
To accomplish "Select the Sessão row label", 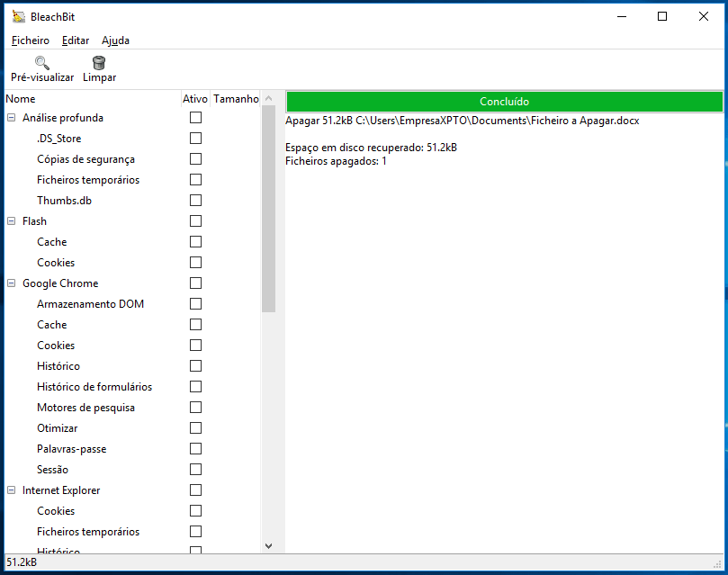I will (52, 470).
